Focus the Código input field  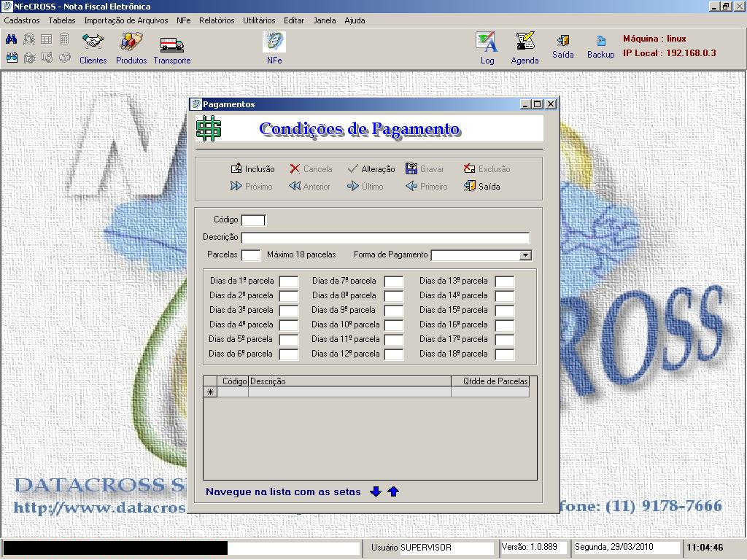coord(253,220)
